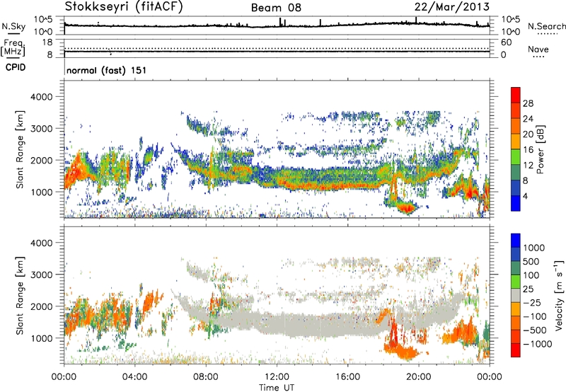
Task: Click the 500 label on Velocity colorbar
Action: pos(531,262)
